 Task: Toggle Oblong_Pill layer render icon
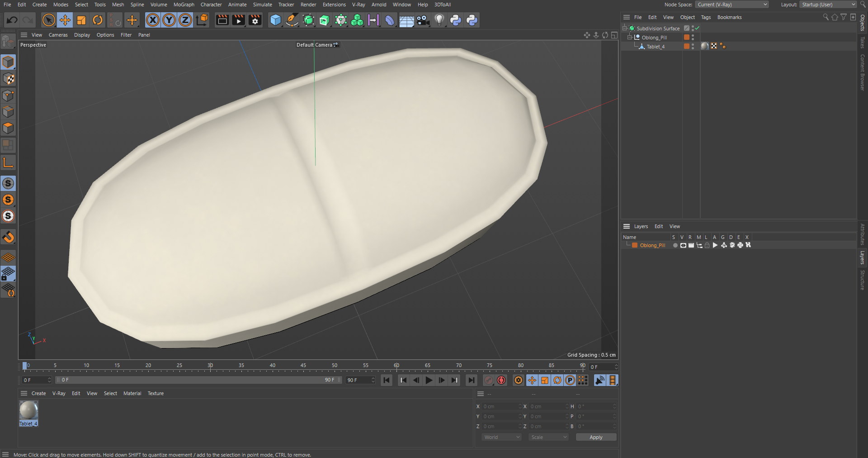pos(691,245)
